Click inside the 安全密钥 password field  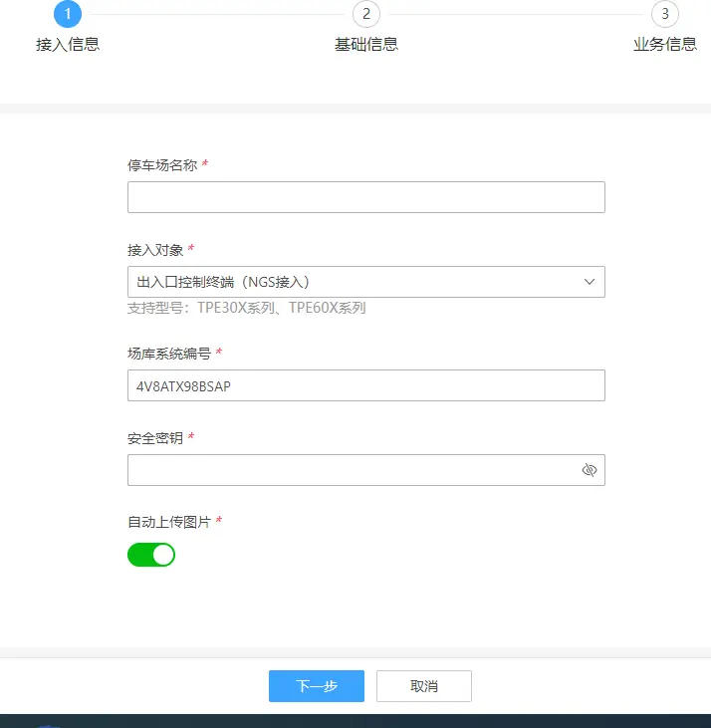pyautogui.click(x=349, y=470)
